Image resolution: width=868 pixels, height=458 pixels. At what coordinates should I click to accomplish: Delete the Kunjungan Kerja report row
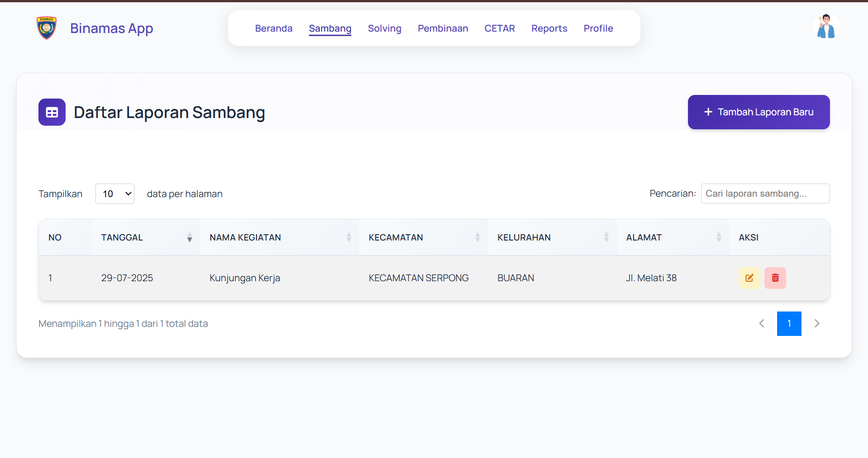pyautogui.click(x=775, y=278)
